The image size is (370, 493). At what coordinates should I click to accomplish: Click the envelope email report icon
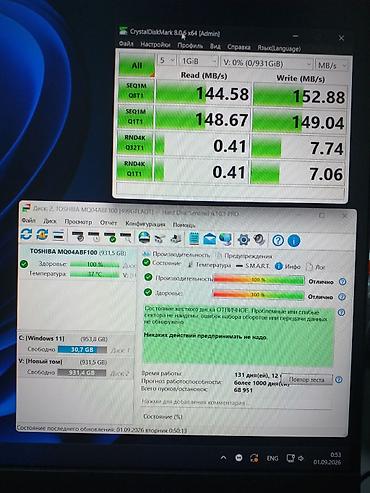[x=209, y=239]
